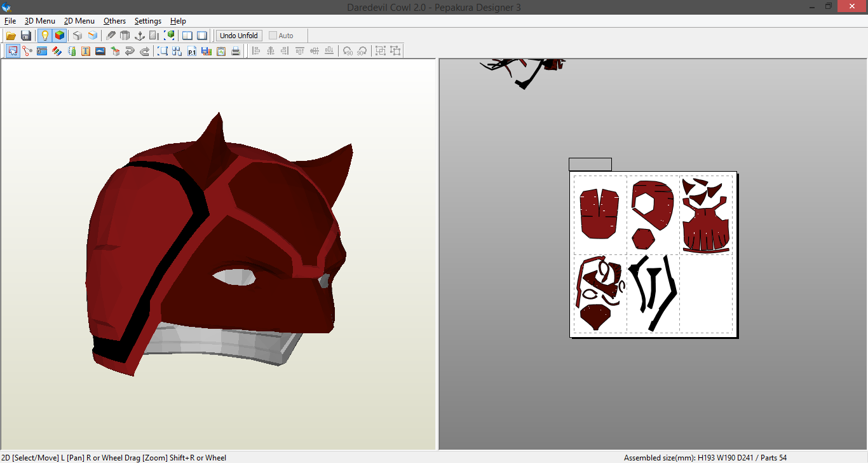Select the colored pencils edge color tool

(x=57, y=51)
